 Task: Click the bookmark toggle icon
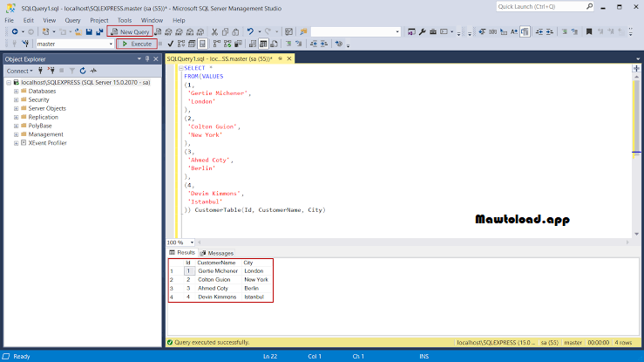pyautogui.click(x=589, y=31)
